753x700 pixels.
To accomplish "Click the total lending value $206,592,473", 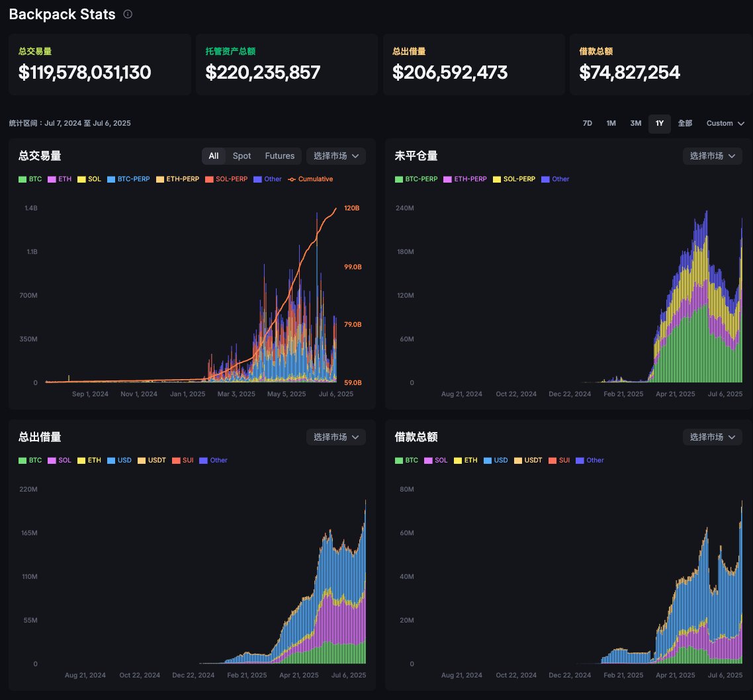I will [x=450, y=73].
